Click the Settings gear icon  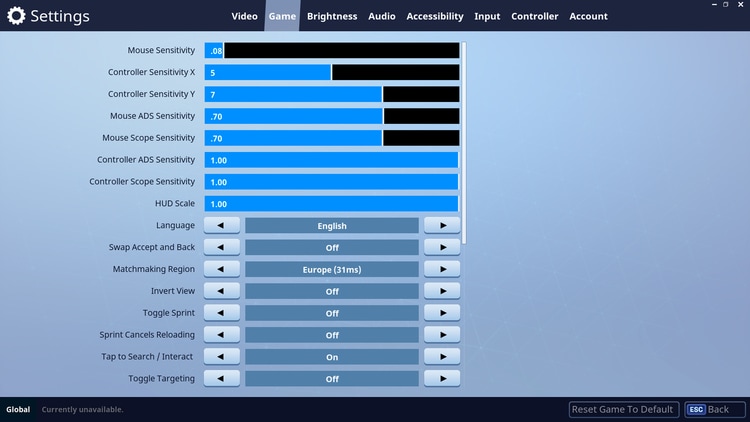[16, 16]
